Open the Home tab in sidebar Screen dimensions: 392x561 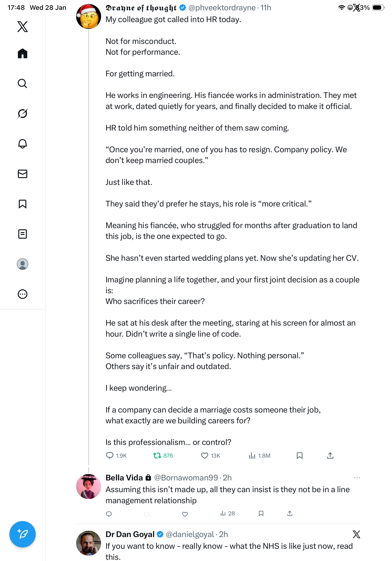tap(23, 53)
